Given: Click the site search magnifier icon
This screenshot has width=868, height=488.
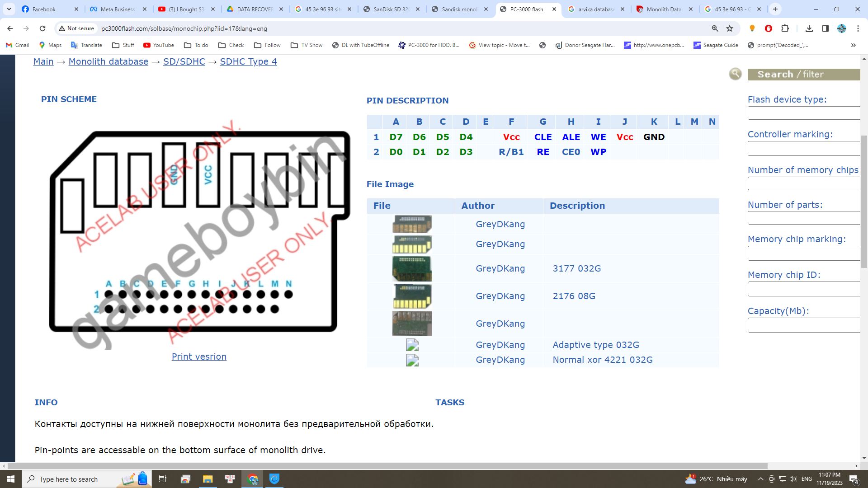Looking at the screenshot, I should [x=736, y=74].
